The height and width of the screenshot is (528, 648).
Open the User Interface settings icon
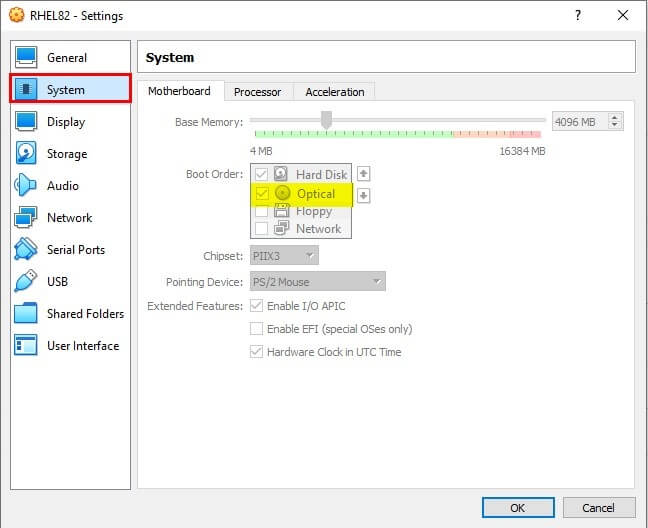pos(26,346)
